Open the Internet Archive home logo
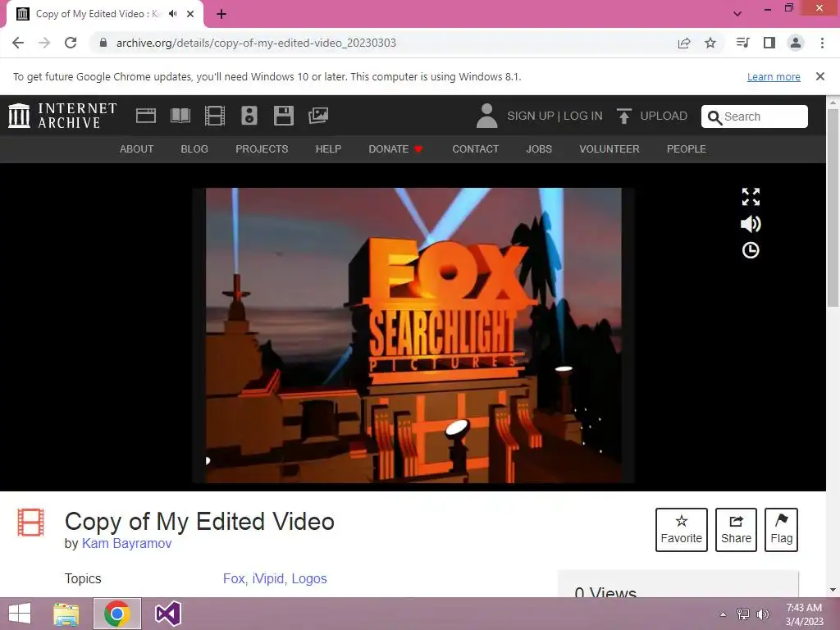Viewport: 840px width, 630px height. point(62,116)
